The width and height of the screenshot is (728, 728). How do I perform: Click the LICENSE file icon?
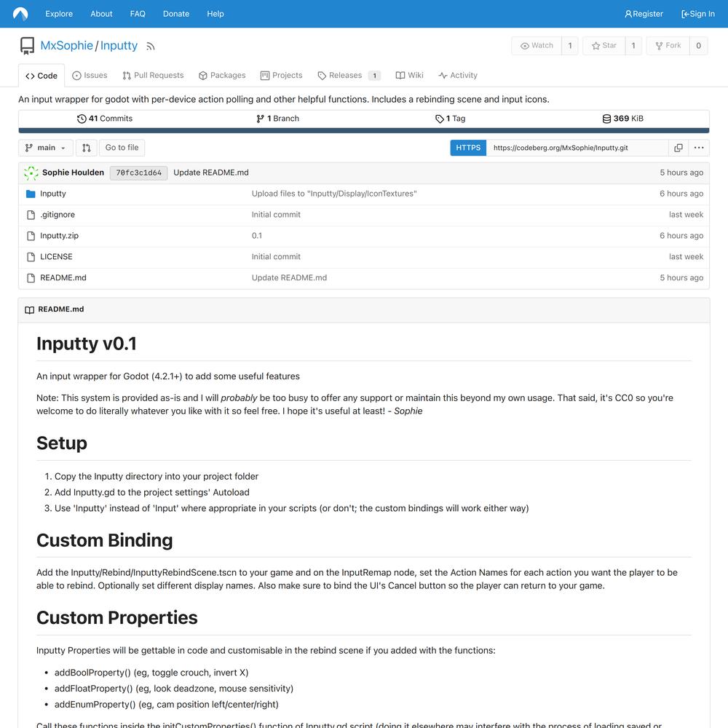pyautogui.click(x=31, y=257)
